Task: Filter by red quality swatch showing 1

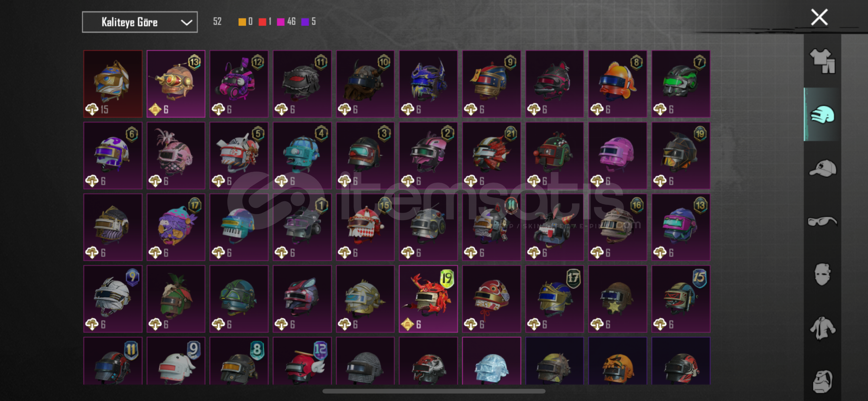Action: pyautogui.click(x=265, y=22)
